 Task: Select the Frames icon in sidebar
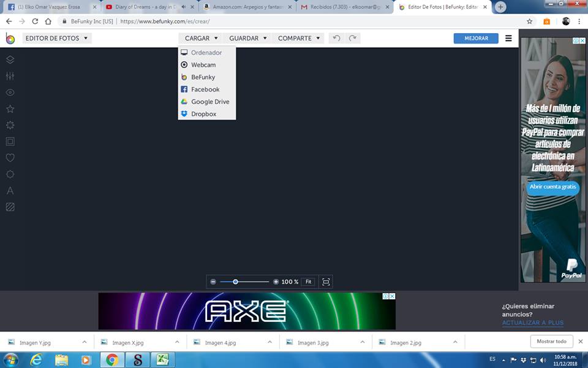pyautogui.click(x=10, y=142)
